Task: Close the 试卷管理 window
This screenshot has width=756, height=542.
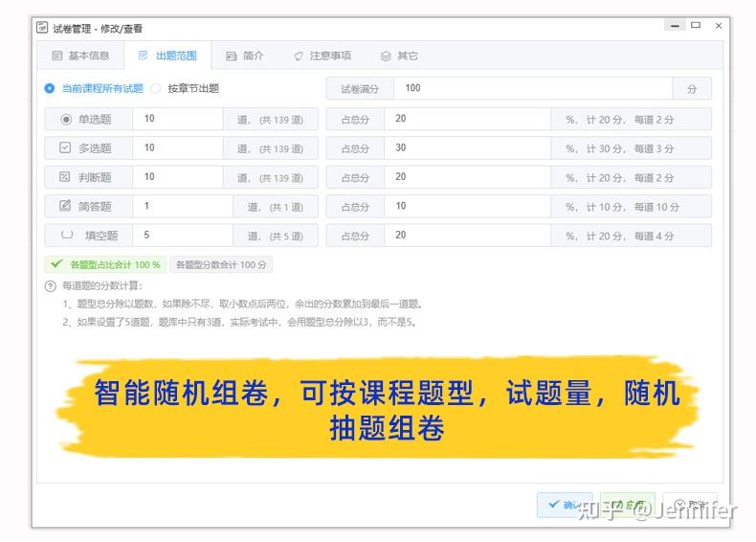Action: (x=719, y=26)
